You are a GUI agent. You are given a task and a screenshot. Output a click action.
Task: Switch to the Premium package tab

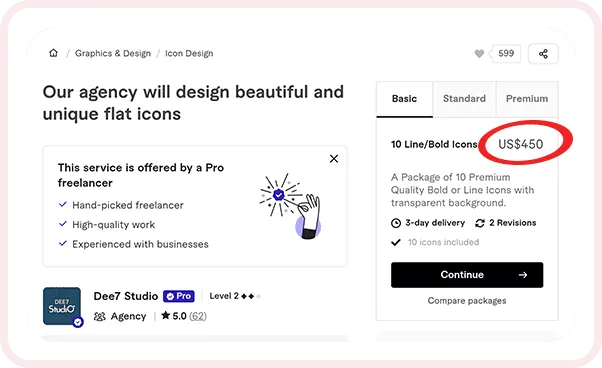click(527, 99)
